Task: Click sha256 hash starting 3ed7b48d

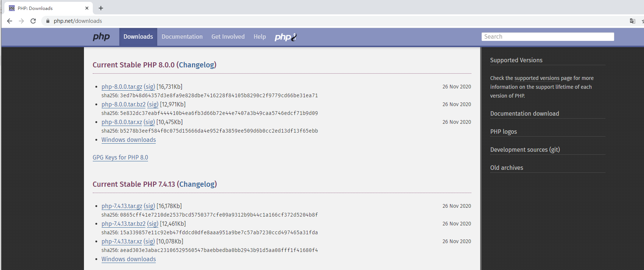Action: tap(219, 95)
